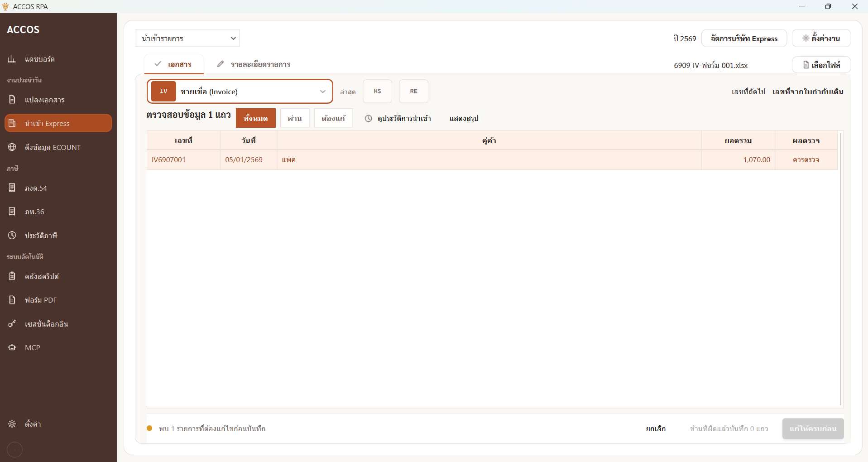Click the ภพ.36 form icon
868x462 pixels.
point(12,212)
